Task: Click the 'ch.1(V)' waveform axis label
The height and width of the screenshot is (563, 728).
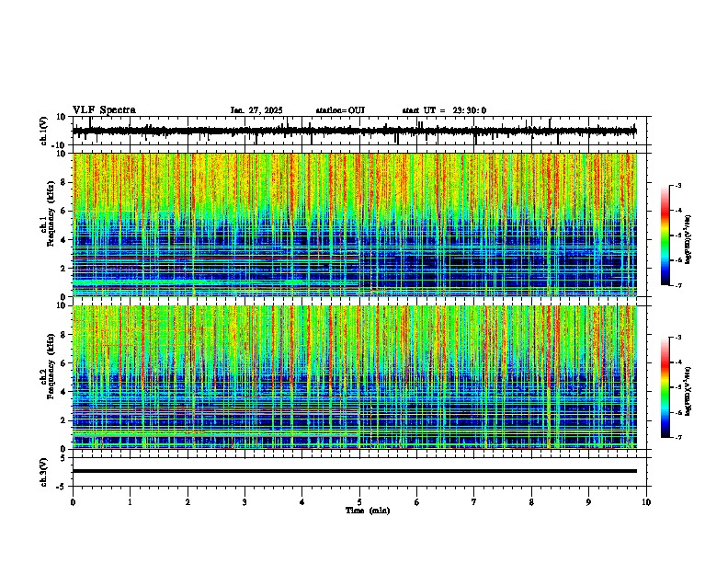Action: [x=44, y=131]
